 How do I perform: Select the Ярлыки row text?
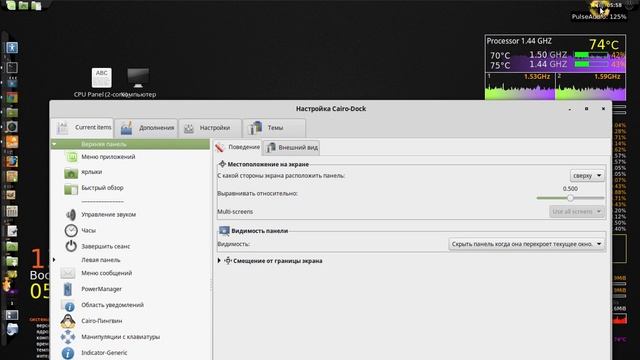91,172
